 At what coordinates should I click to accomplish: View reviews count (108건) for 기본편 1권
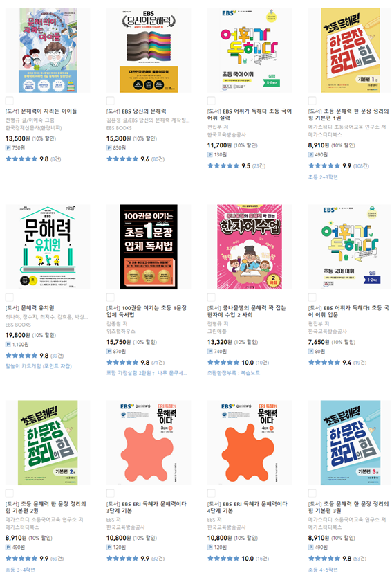coord(361,166)
